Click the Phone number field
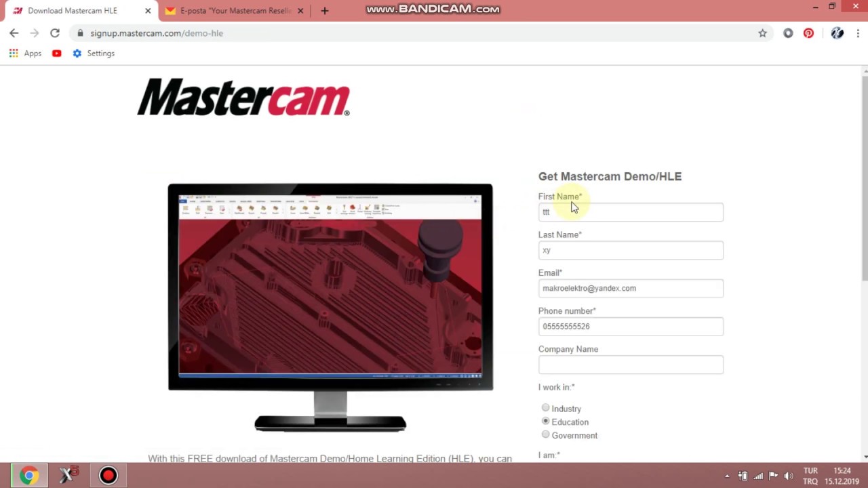The width and height of the screenshot is (868, 488). tap(631, 326)
